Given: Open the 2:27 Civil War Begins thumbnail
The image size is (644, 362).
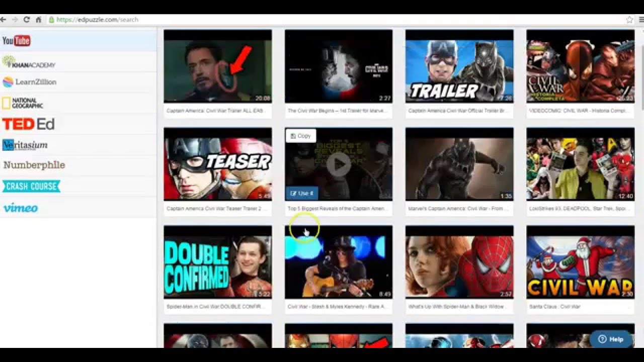Looking at the screenshot, I should click(339, 66).
